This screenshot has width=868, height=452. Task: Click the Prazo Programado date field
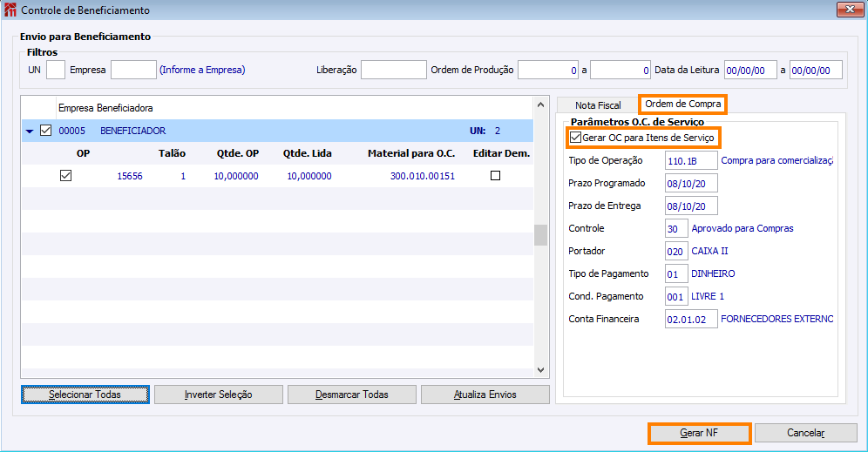(691, 184)
